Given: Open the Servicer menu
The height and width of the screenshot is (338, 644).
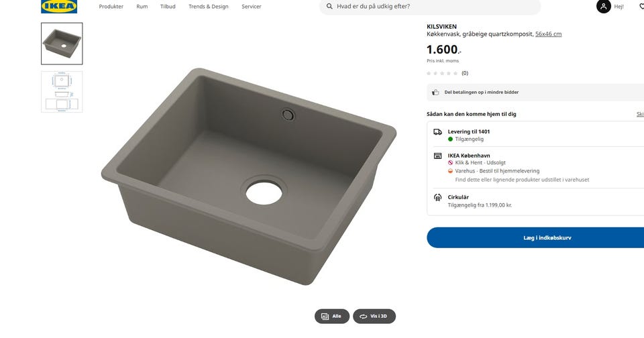Looking at the screenshot, I should (252, 7).
